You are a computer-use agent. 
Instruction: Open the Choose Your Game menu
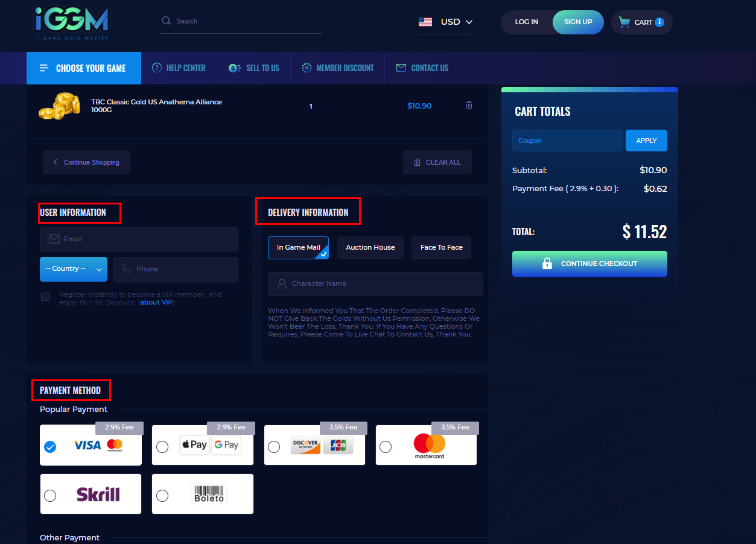pos(83,68)
